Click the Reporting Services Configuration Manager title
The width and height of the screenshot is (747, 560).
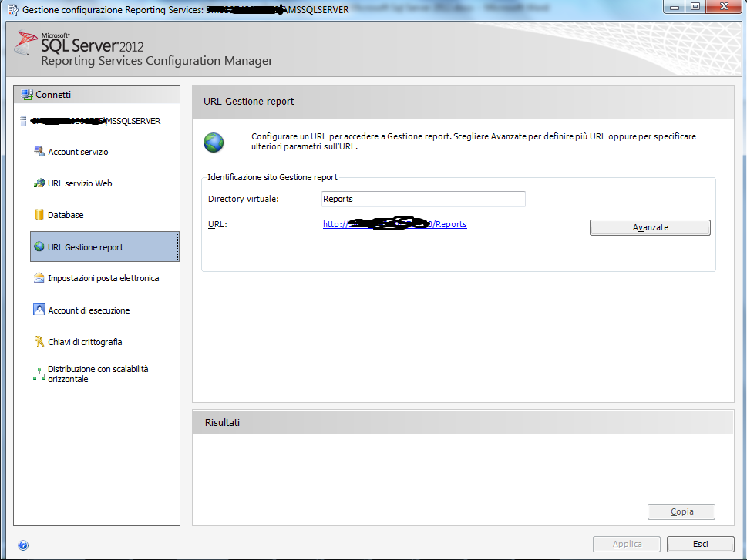tap(156, 61)
